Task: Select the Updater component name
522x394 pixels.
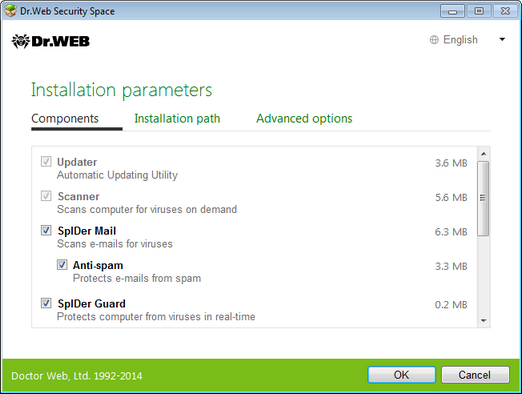Action: click(77, 162)
